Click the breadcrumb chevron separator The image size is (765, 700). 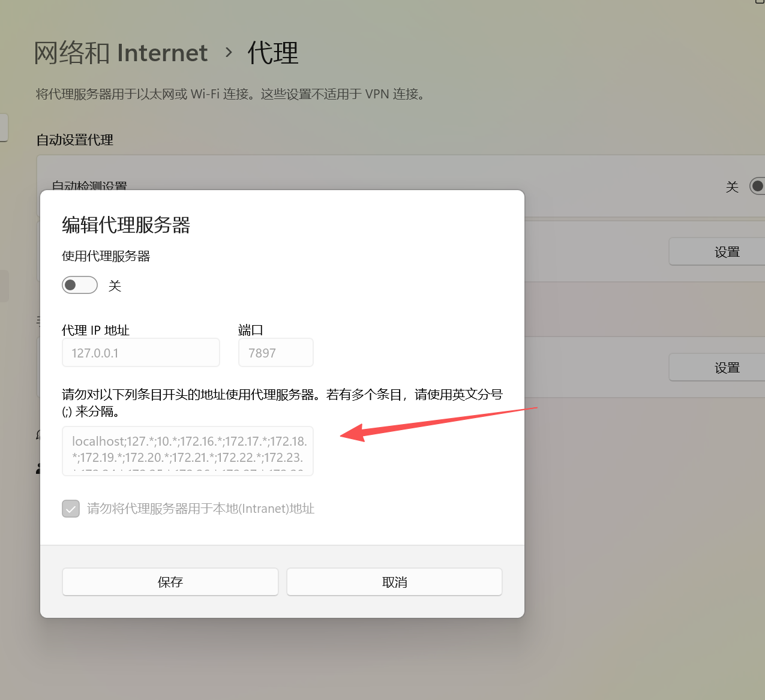click(229, 53)
